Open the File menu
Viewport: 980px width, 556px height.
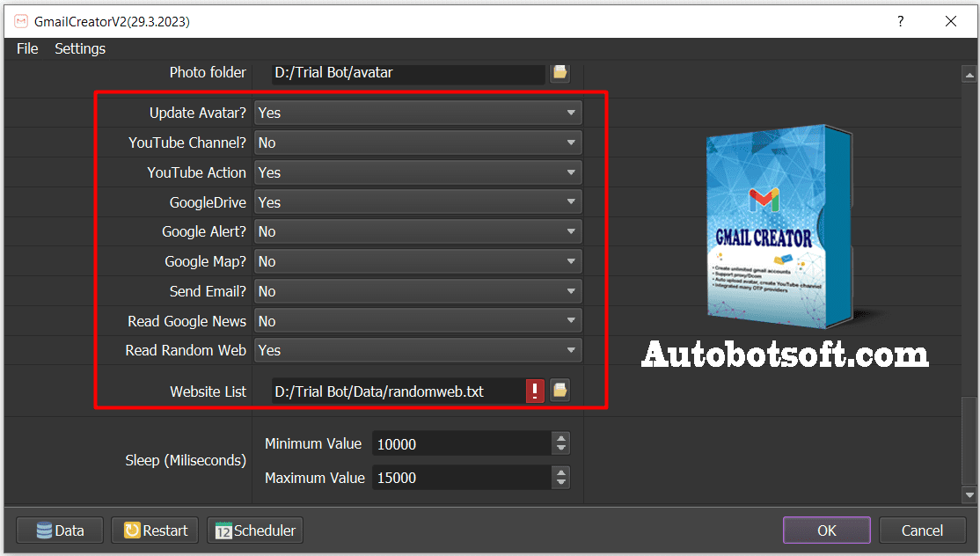coord(27,48)
